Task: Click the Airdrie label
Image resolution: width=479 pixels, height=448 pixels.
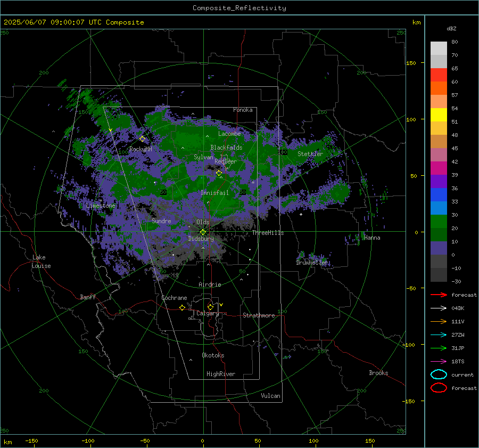Action: click(x=210, y=284)
